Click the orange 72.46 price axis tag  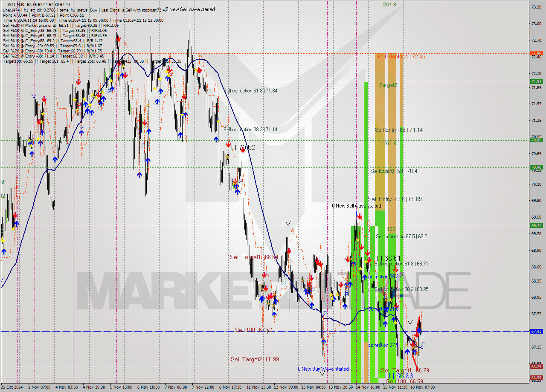[x=536, y=53]
